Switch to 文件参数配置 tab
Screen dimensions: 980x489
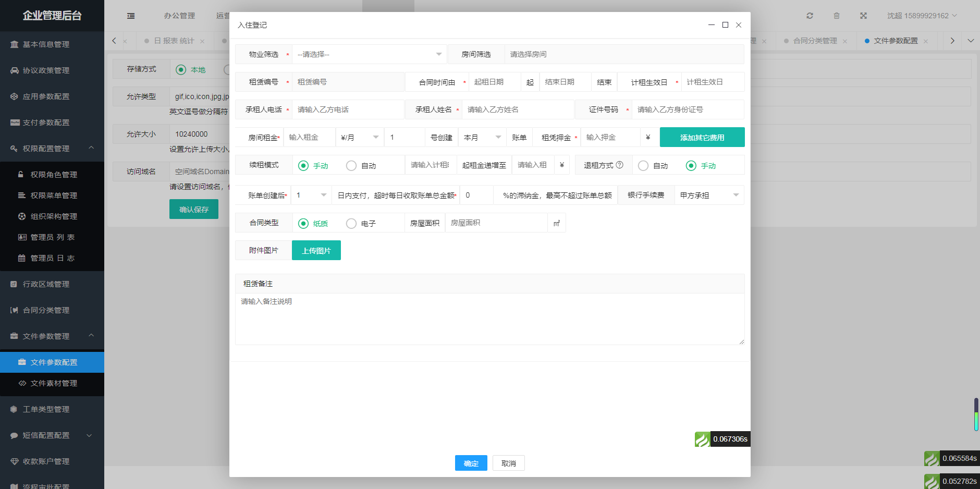[896, 41]
